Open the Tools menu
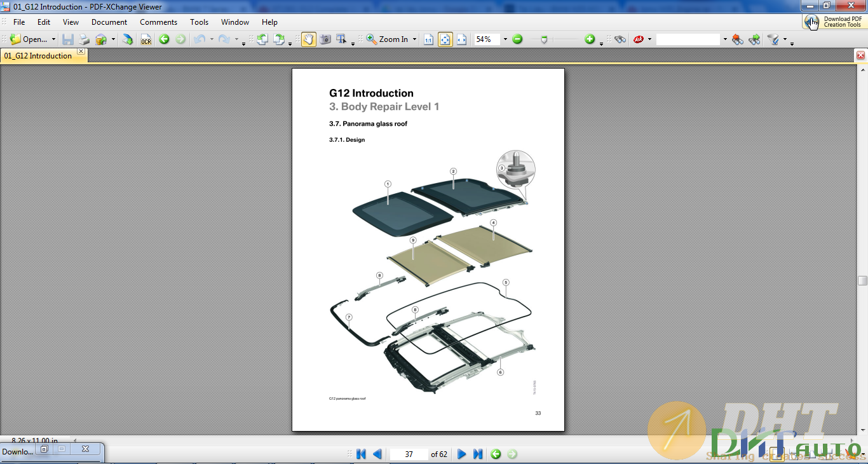The width and height of the screenshot is (868, 464). click(x=200, y=22)
